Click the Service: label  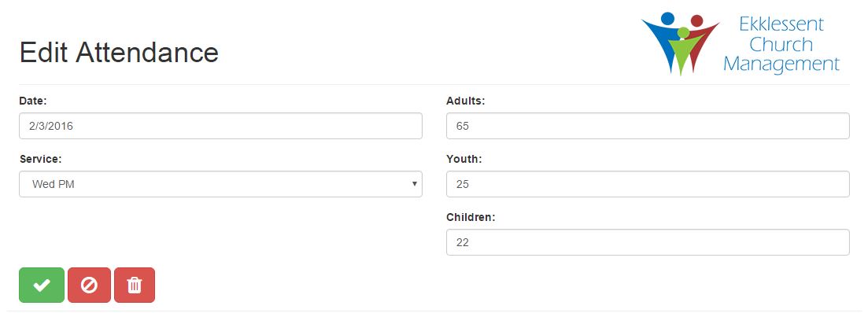[x=40, y=160]
